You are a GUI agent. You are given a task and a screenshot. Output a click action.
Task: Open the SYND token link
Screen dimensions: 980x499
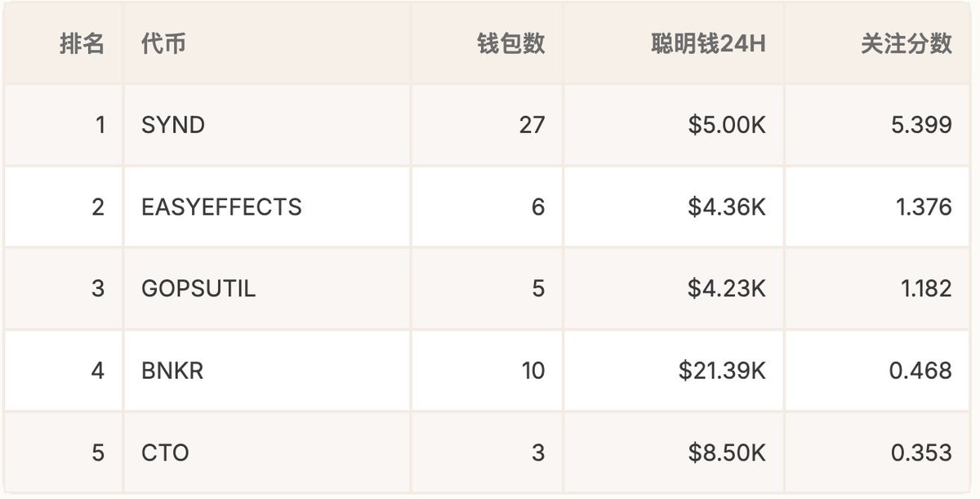(x=173, y=125)
